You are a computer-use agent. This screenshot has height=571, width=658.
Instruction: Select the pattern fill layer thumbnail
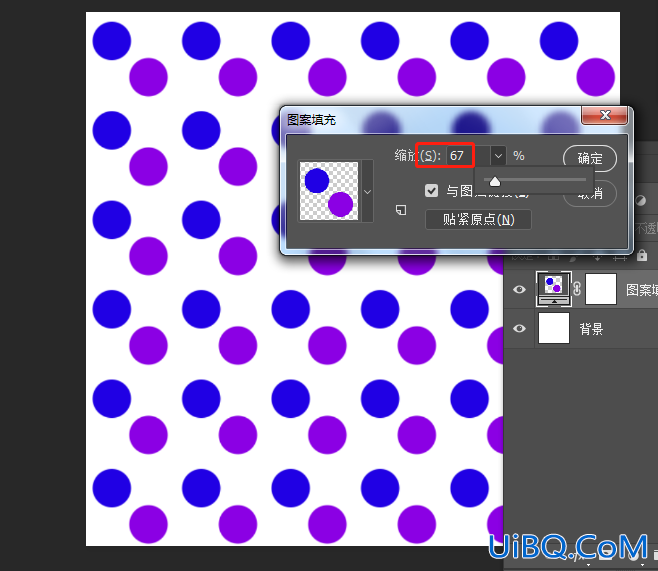[x=554, y=289]
